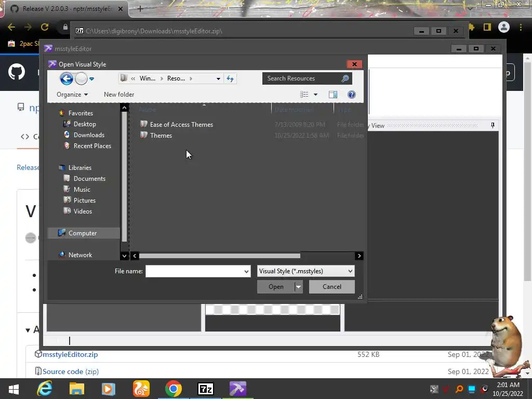Screen dimensions: 532x399
Task: Open the Visual Style (*.msstyles) file type dropdown
Action: pyautogui.click(x=305, y=271)
